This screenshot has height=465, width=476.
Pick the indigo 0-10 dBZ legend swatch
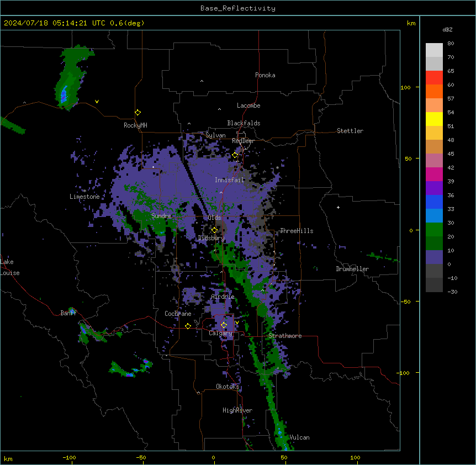(x=434, y=257)
